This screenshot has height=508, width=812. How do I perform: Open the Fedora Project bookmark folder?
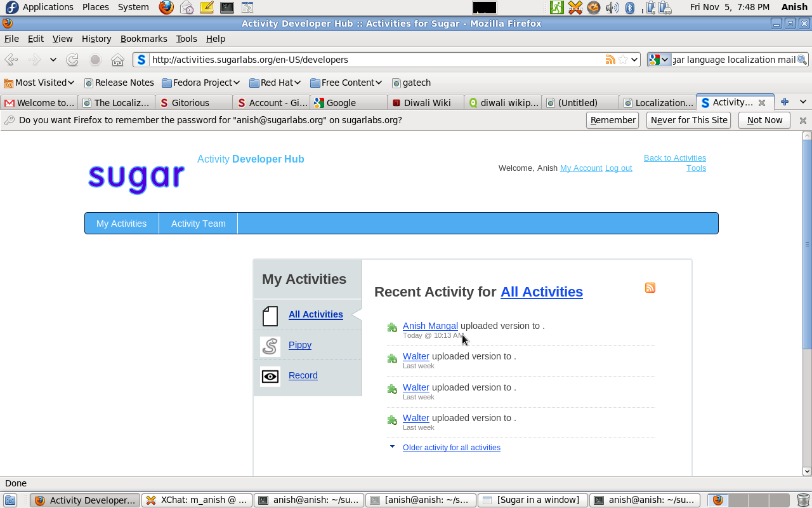coord(200,83)
